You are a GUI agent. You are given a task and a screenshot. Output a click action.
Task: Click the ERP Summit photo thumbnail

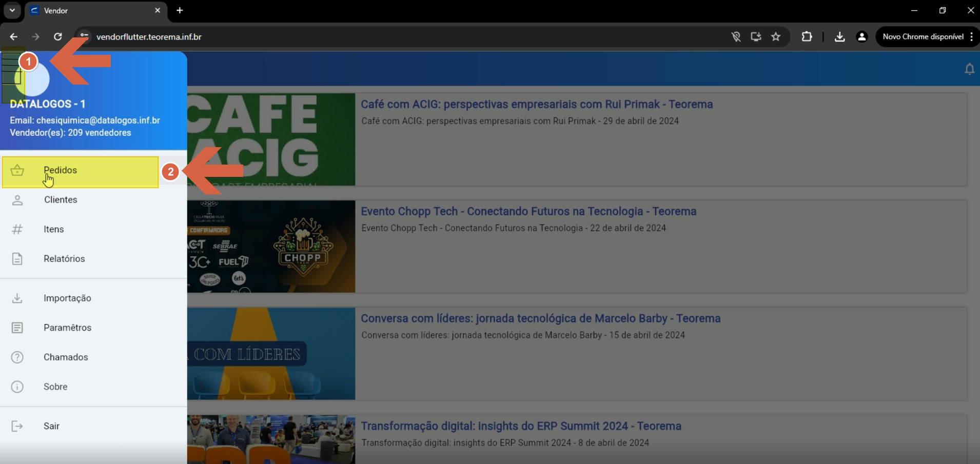[x=271, y=439]
